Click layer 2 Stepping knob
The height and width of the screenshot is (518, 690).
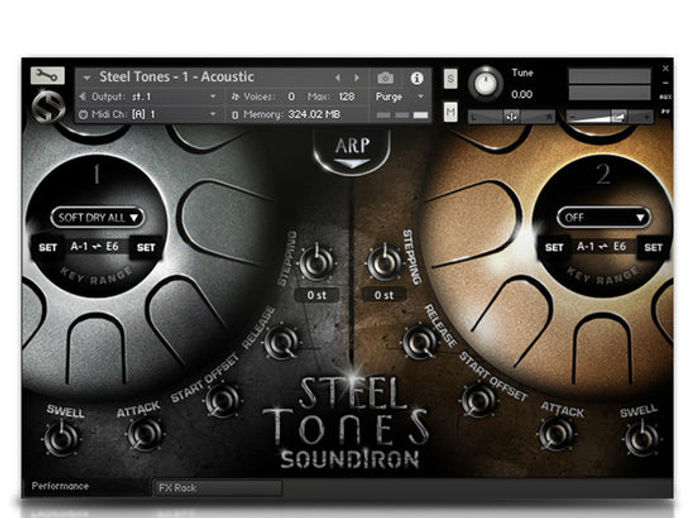point(385,262)
